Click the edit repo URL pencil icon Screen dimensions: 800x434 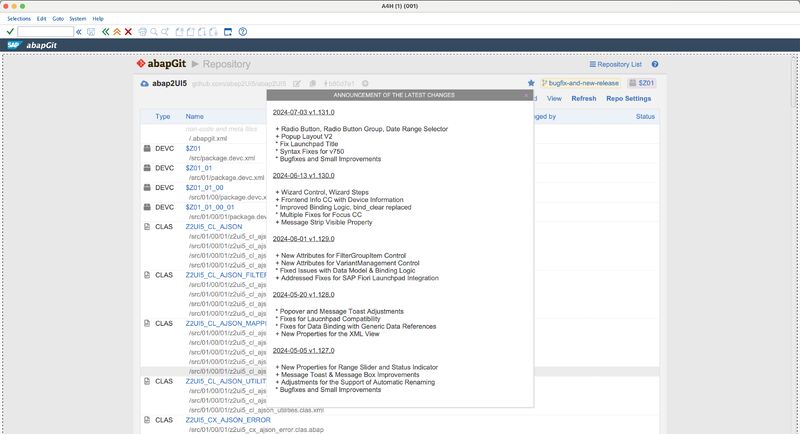(296, 83)
